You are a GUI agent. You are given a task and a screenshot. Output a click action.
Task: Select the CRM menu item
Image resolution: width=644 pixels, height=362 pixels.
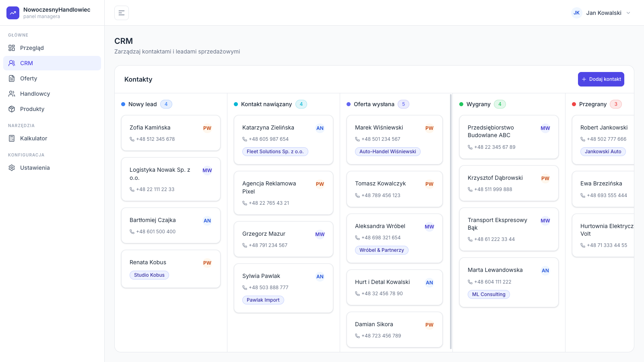click(x=52, y=63)
